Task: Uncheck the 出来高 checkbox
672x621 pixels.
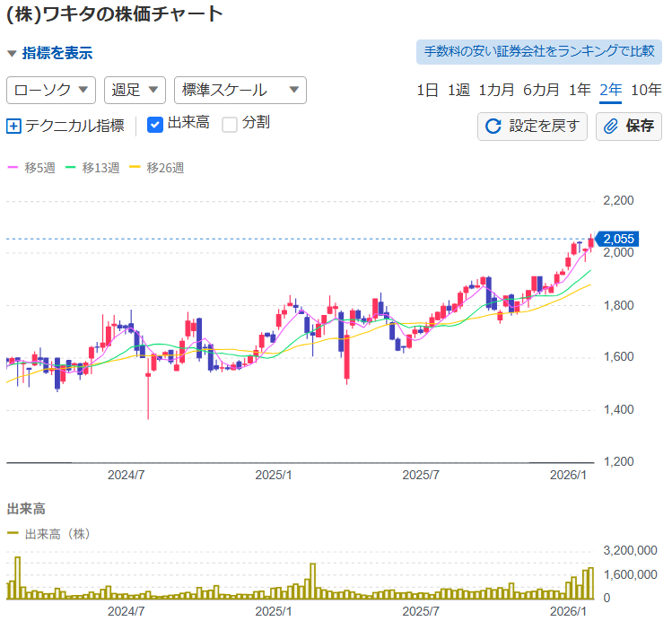Action: click(154, 124)
